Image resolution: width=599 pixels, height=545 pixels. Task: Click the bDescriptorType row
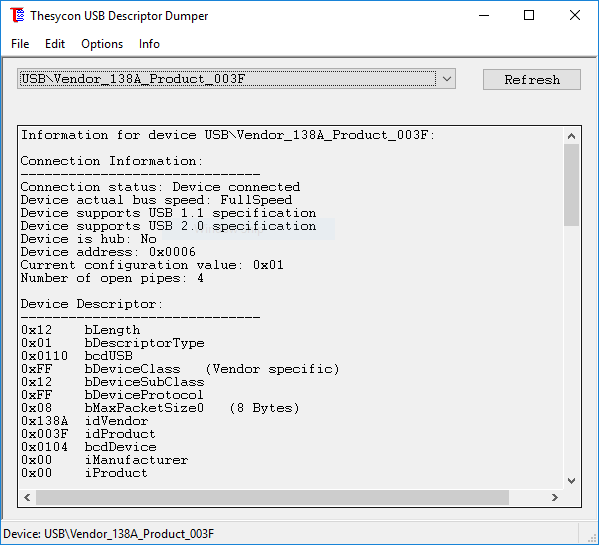tap(112, 343)
